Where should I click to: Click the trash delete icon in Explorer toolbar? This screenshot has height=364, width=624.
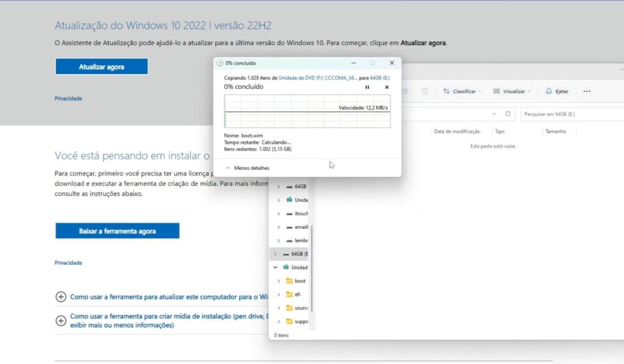[x=425, y=91]
